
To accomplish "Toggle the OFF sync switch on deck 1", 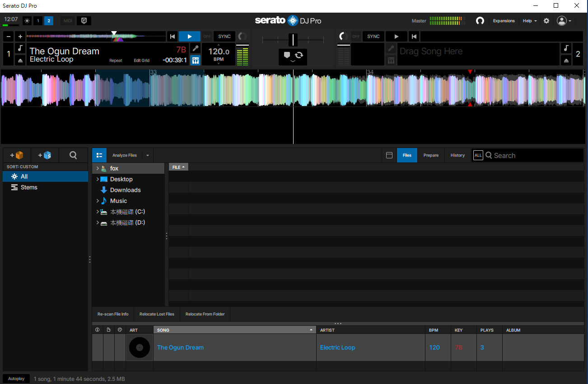I will pos(207,37).
